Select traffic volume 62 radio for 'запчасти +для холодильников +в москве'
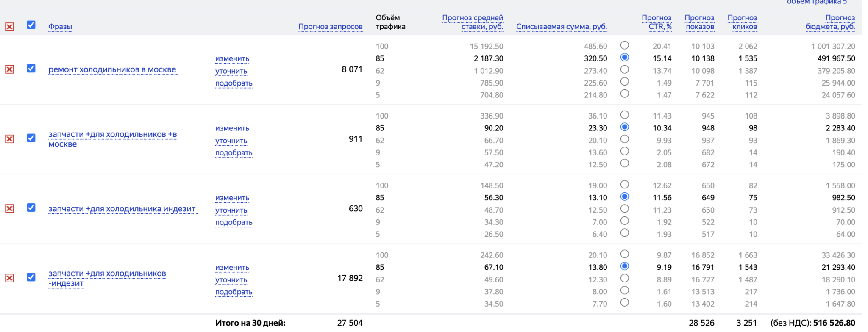 point(624,139)
